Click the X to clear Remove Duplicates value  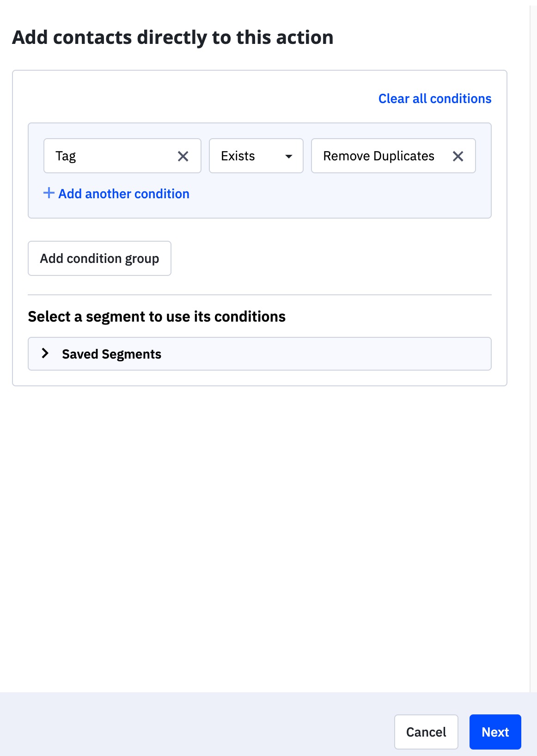click(x=459, y=156)
